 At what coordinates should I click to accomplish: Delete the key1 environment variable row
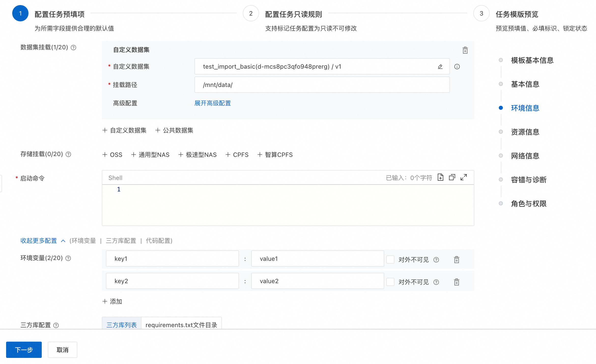click(x=457, y=260)
